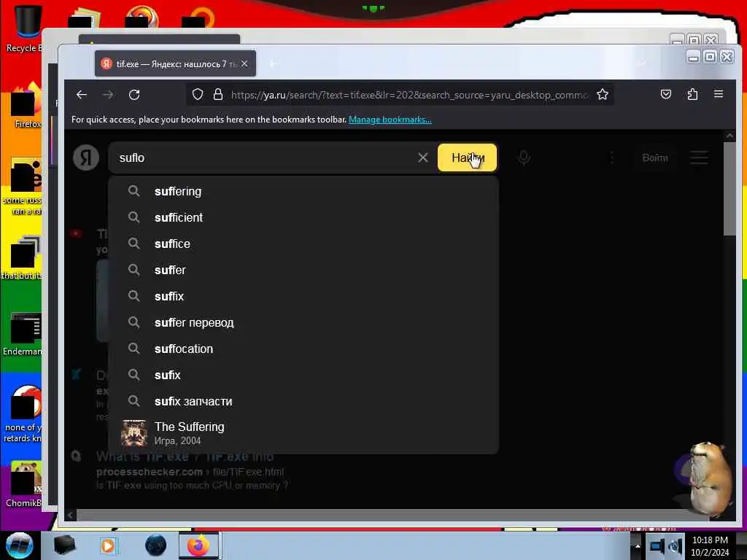
Task: Reload the page with the refresh icon
Action: (134, 95)
